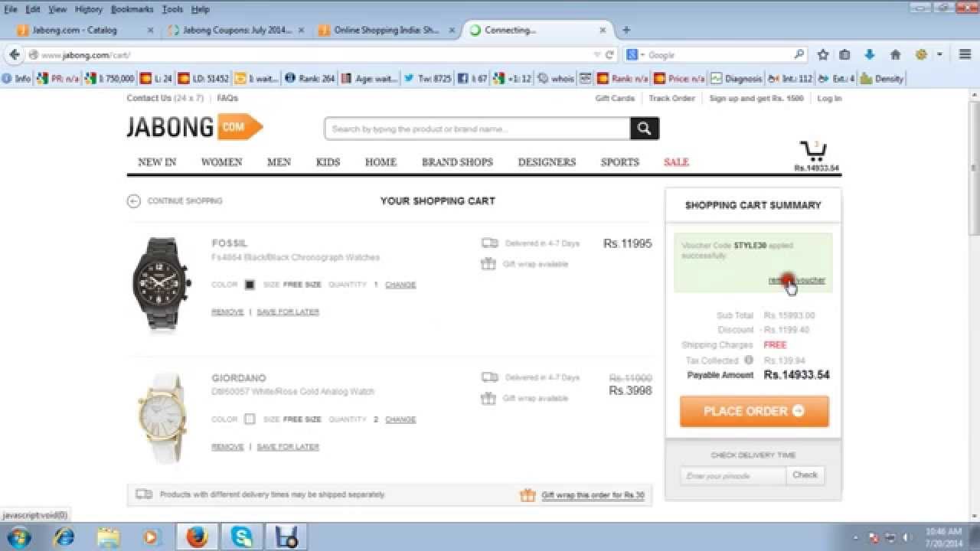Open the downloads arrow icon

pos(870,54)
